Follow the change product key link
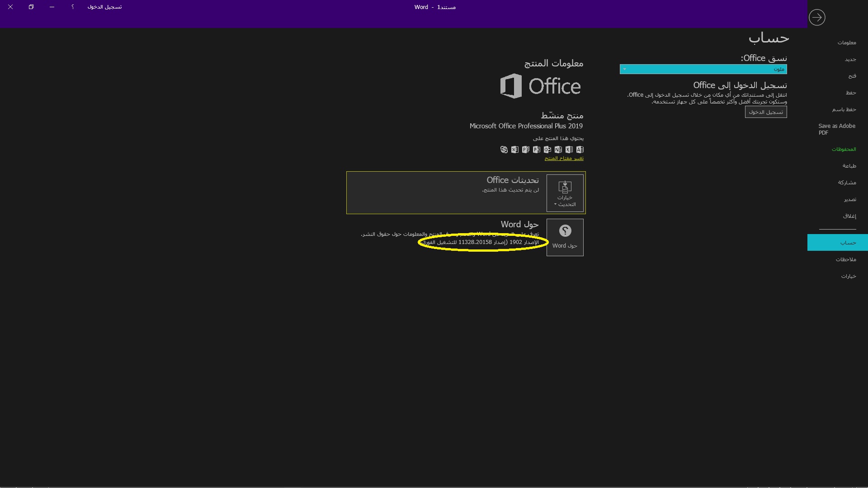The image size is (868, 488). tap(564, 158)
